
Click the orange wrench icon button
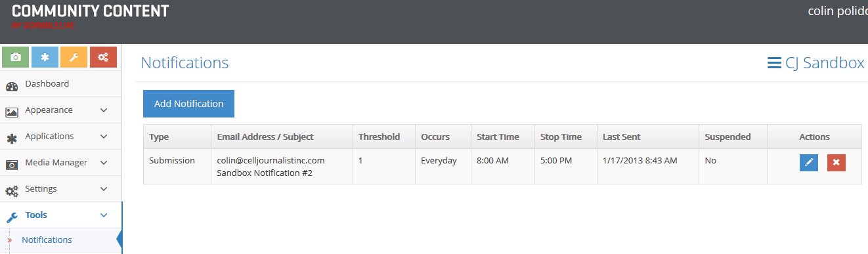(74, 57)
